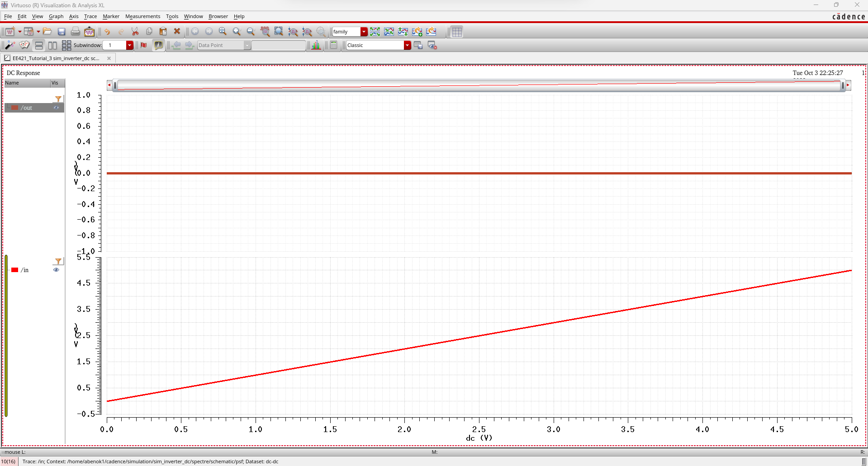Undo the last action
The width and height of the screenshot is (868, 466).
pyautogui.click(x=107, y=32)
